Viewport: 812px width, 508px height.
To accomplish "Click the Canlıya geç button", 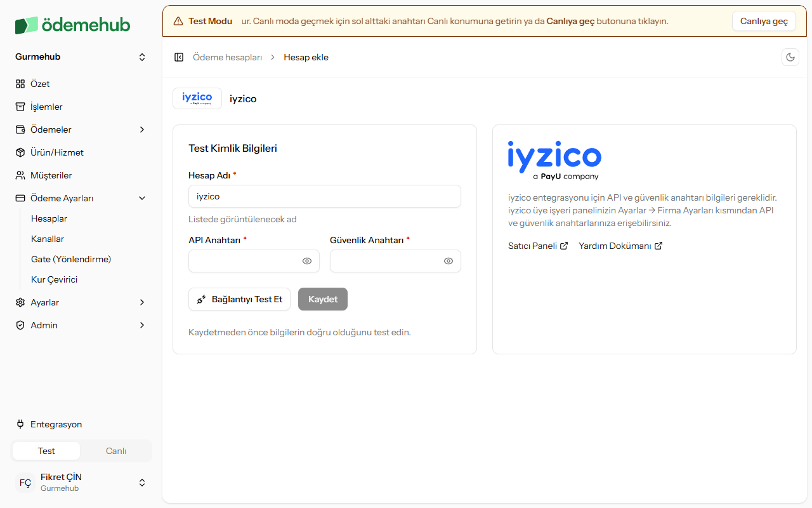I will [764, 21].
